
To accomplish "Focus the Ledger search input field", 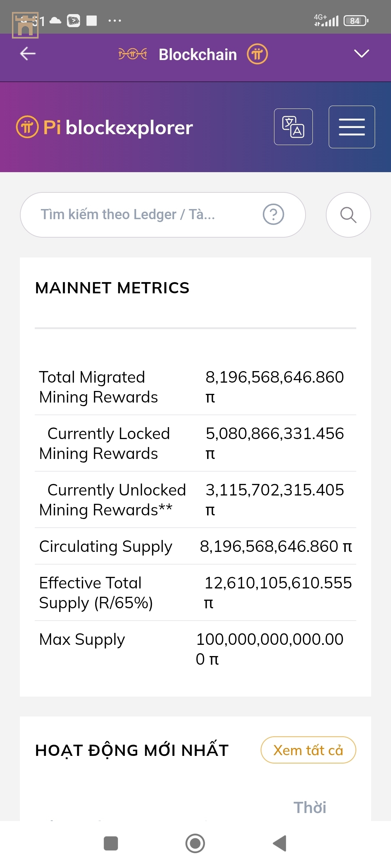I will pyautogui.click(x=145, y=215).
